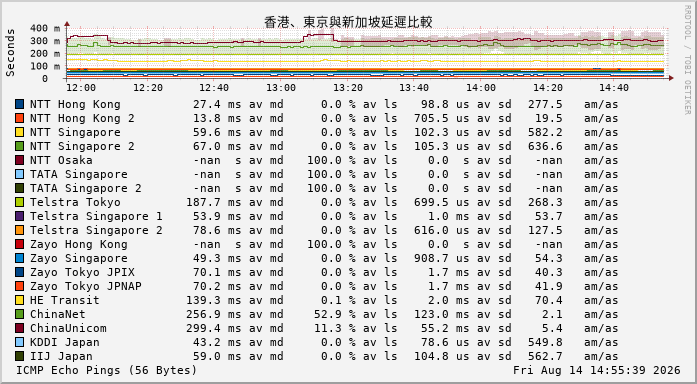Screen dimensions: 697x384
Task: Click the Telstra Singapore 1 purple swatch
Action: (x=19, y=216)
